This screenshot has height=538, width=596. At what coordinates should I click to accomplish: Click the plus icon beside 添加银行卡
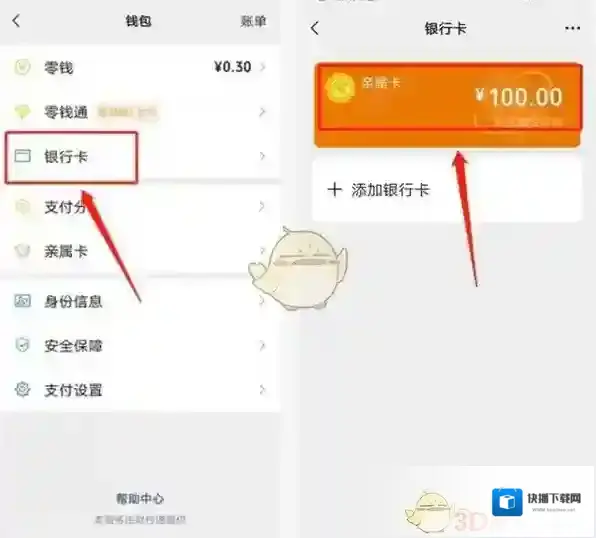(334, 189)
